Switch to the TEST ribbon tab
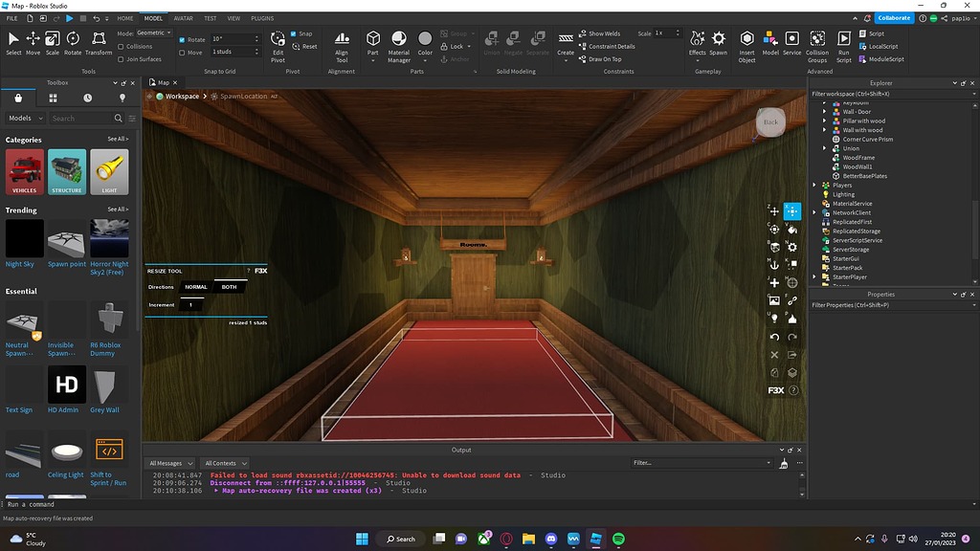 (x=210, y=17)
